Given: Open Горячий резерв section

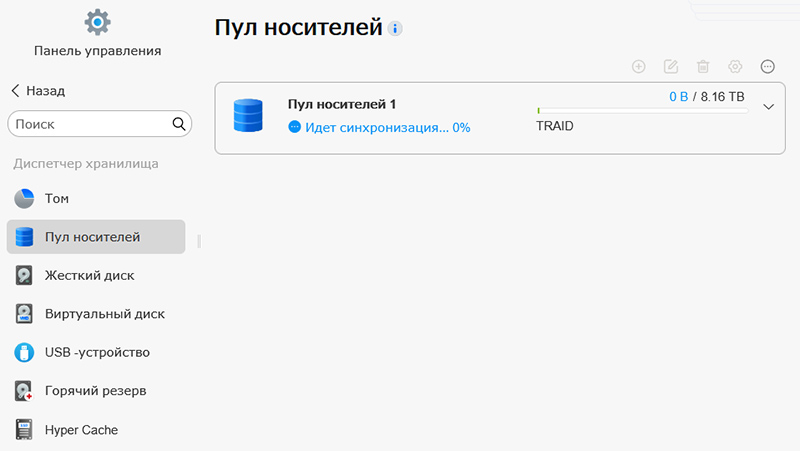Looking at the screenshot, I should click(96, 391).
